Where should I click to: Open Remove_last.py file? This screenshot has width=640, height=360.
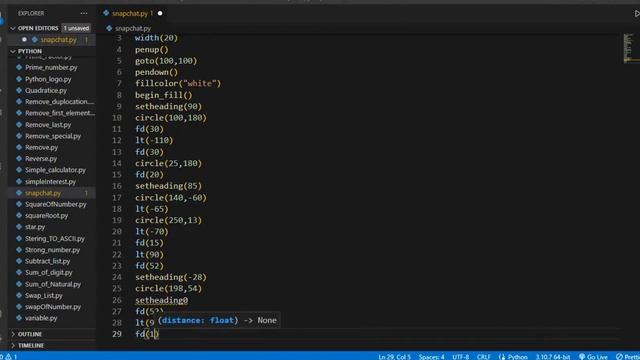tap(48, 125)
